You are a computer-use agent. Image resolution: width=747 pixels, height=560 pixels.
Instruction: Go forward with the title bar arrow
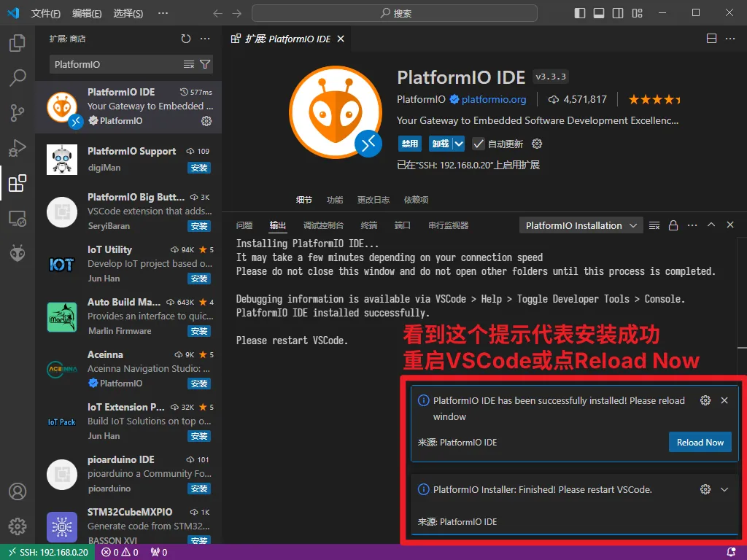[237, 13]
